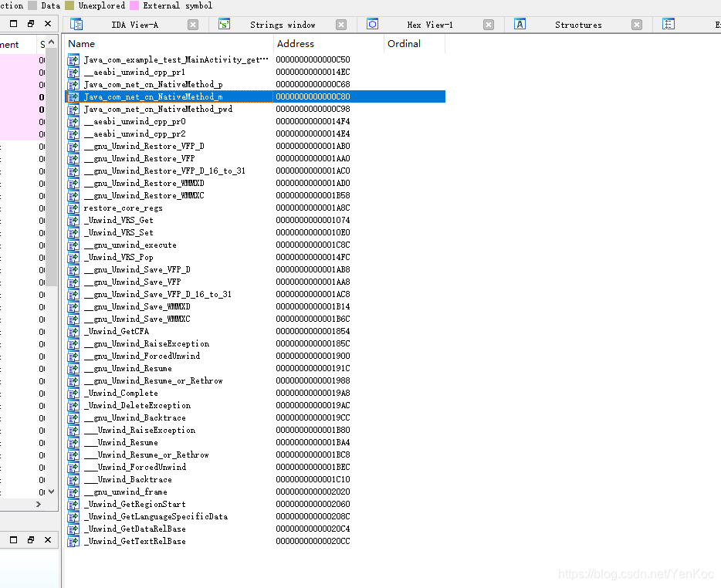Open the Strings window tab

click(x=283, y=25)
